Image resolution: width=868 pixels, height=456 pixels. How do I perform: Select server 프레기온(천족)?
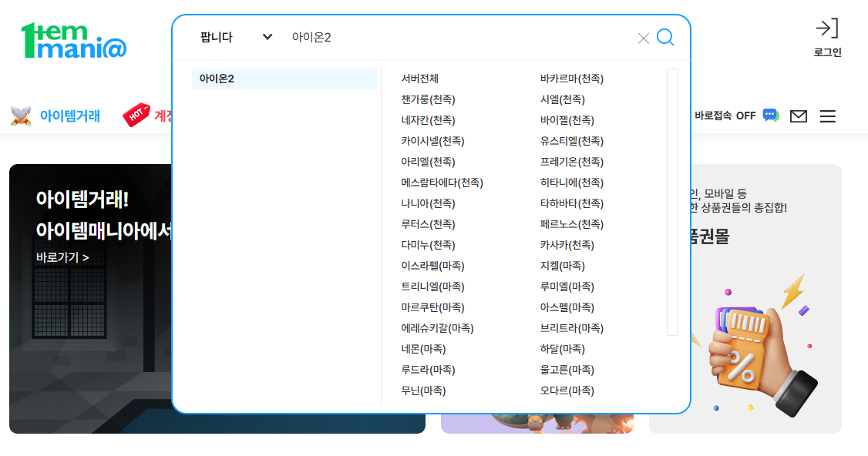(571, 162)
